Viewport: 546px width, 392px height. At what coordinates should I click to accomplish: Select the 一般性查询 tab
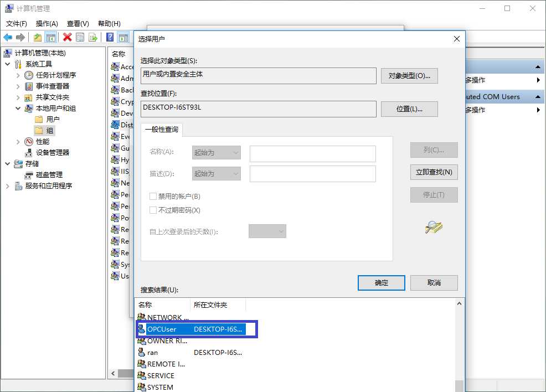[162, 130]
